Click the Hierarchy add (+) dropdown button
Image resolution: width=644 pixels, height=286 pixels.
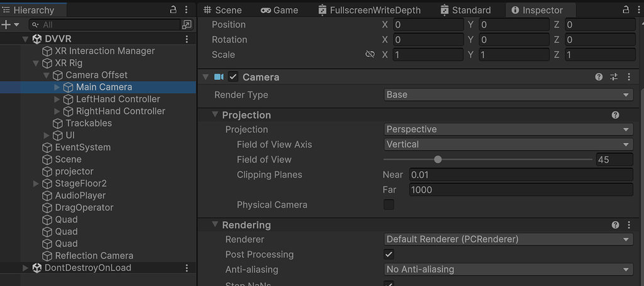pos(10,25)
